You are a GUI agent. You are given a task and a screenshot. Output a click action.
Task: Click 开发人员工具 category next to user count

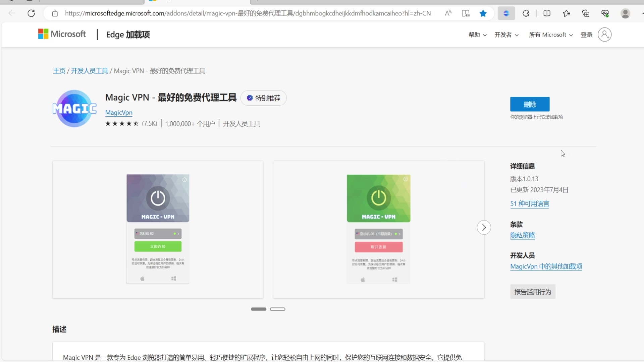click(241, 124)
